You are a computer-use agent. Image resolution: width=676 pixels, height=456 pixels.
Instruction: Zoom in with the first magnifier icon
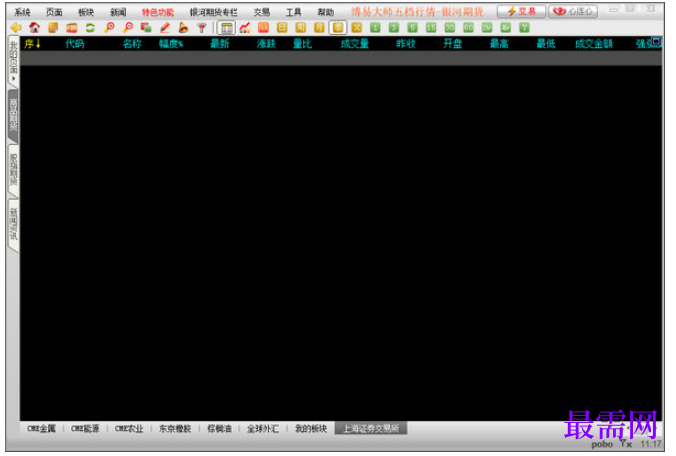[109, 28]
